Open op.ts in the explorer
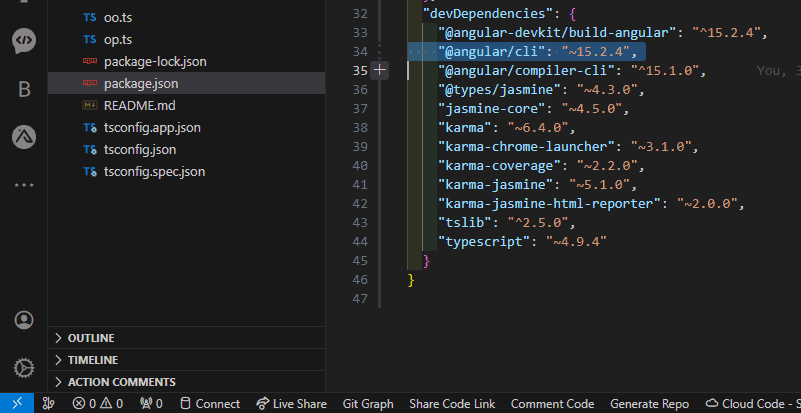 click(x=186, y=39)
